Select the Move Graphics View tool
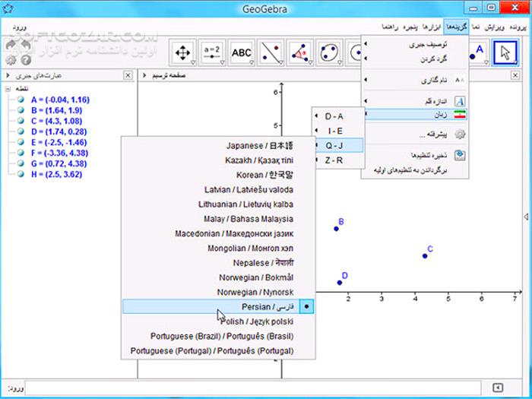532x399 pixels. [x=183, y=53]
